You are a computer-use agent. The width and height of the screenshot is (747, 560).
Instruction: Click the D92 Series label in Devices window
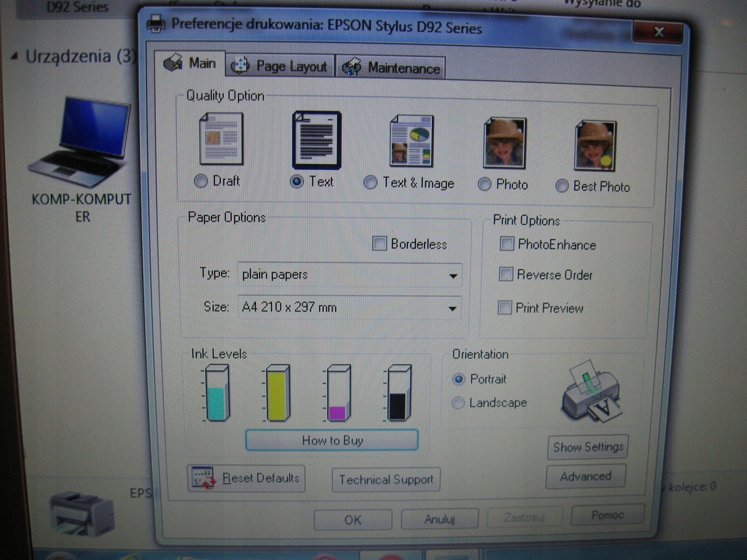click(x=77, y=7)
